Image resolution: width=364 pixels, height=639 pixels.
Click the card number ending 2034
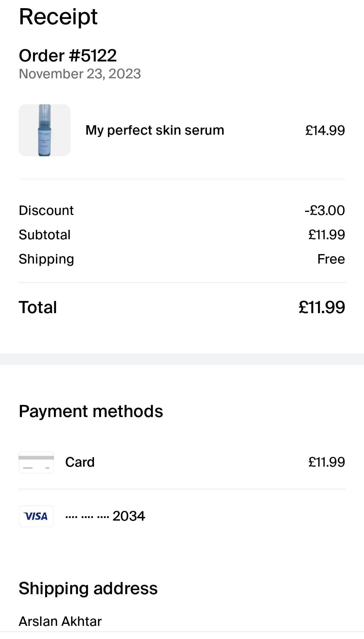pos(105,516)
